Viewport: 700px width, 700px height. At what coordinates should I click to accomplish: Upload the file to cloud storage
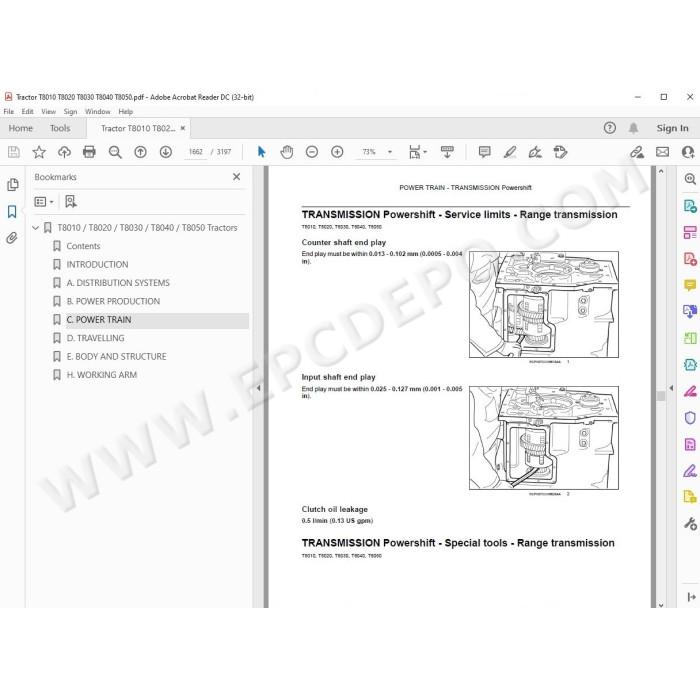pos(64,152)
